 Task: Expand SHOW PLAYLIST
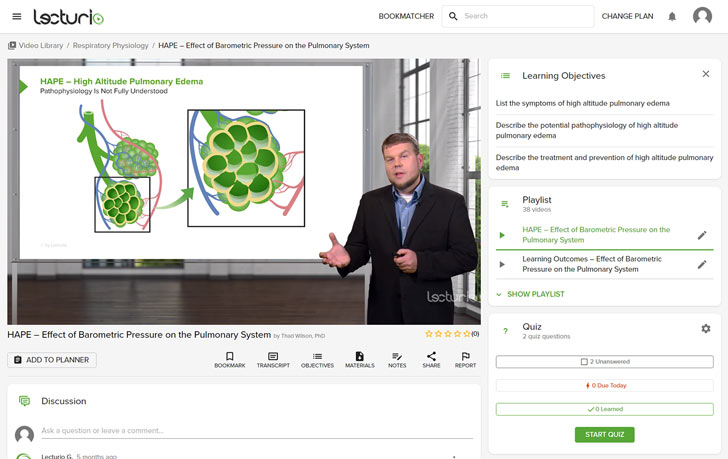tap(530, 294)
